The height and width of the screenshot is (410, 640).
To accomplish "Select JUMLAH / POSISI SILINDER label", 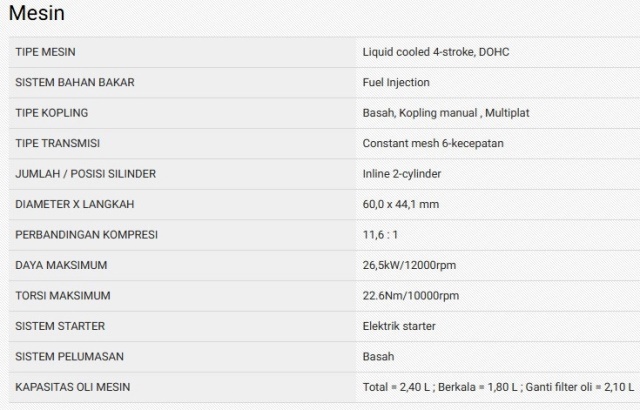I will click(x=86, y=174).
